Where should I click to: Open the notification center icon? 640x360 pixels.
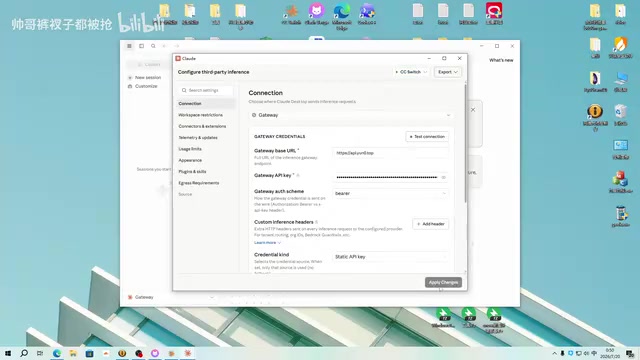[630, 353]
